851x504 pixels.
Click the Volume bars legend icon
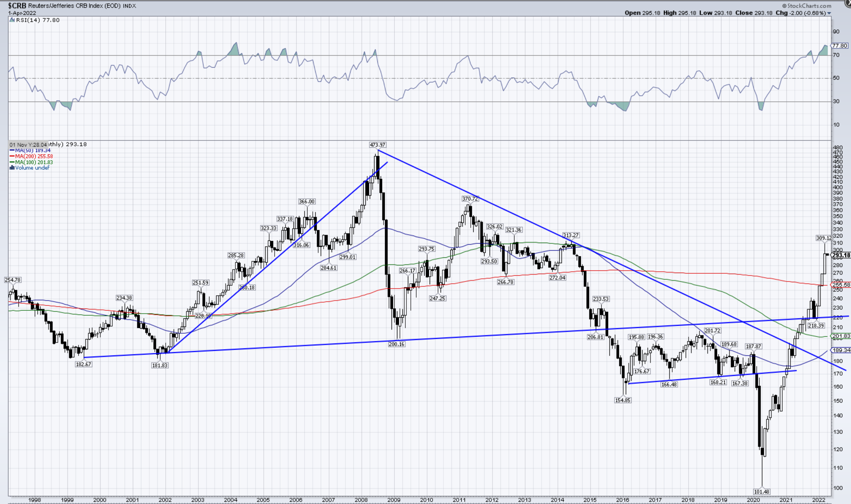(x=12, y=168)
